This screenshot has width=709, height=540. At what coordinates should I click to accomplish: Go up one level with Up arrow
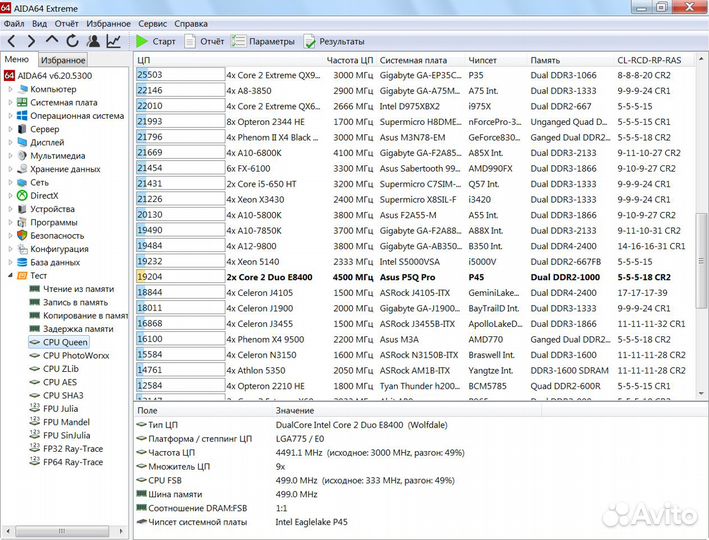[52, 41]
